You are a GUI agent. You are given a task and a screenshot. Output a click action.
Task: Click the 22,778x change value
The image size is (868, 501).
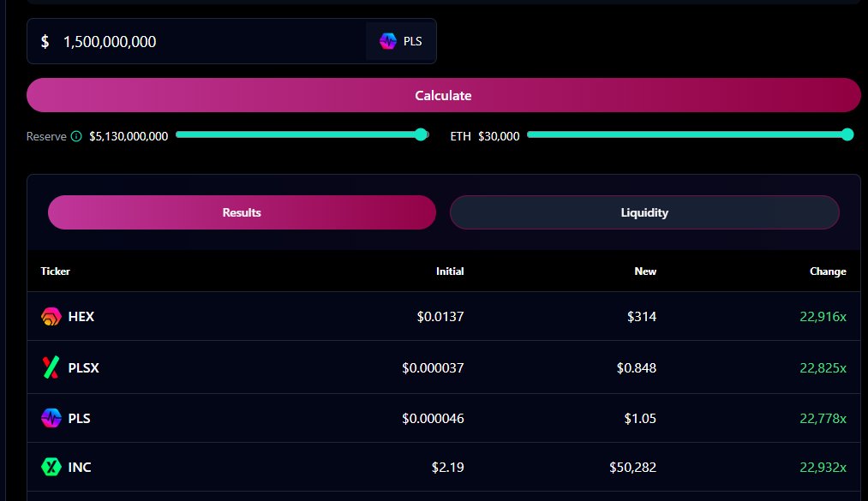[823, 418]
